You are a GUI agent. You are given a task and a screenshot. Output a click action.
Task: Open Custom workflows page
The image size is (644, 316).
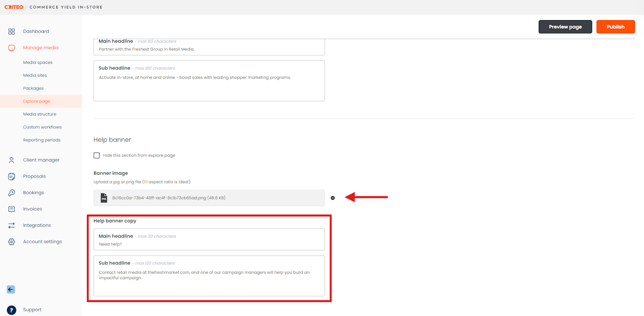[42, 127]
